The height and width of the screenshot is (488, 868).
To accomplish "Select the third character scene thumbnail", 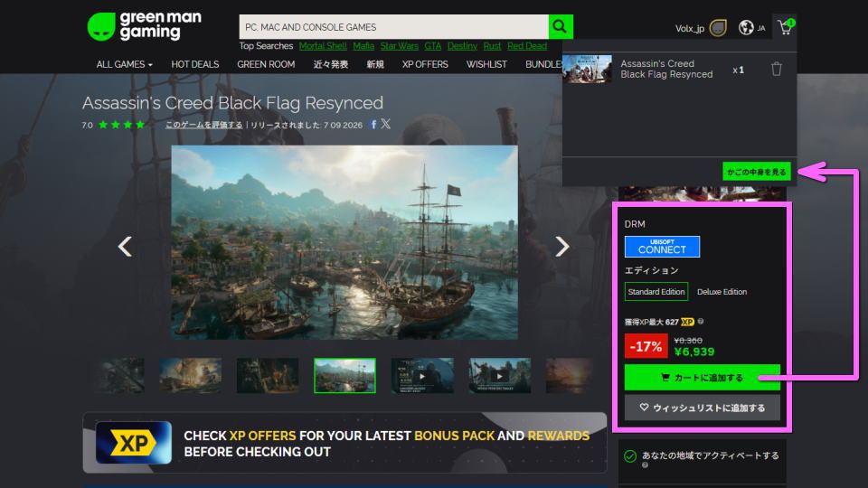I will pyautogui.click(x=268, y=376).
